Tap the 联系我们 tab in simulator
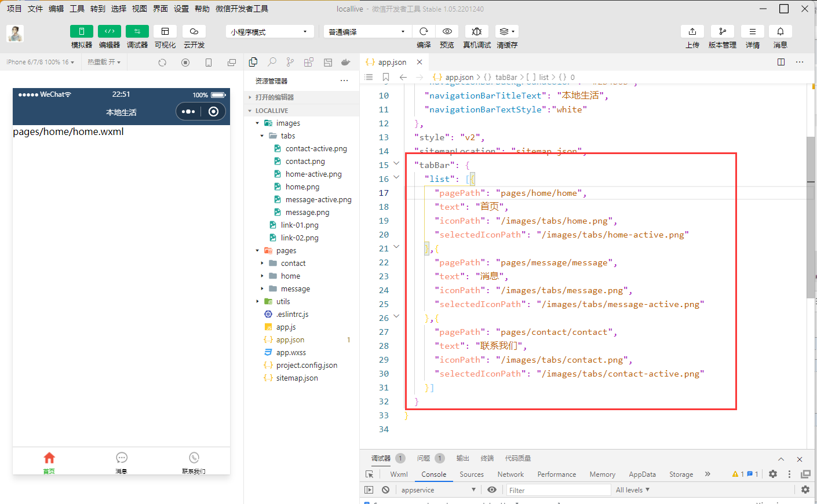This screenshot has width=817, height=504. click(194, 462)
